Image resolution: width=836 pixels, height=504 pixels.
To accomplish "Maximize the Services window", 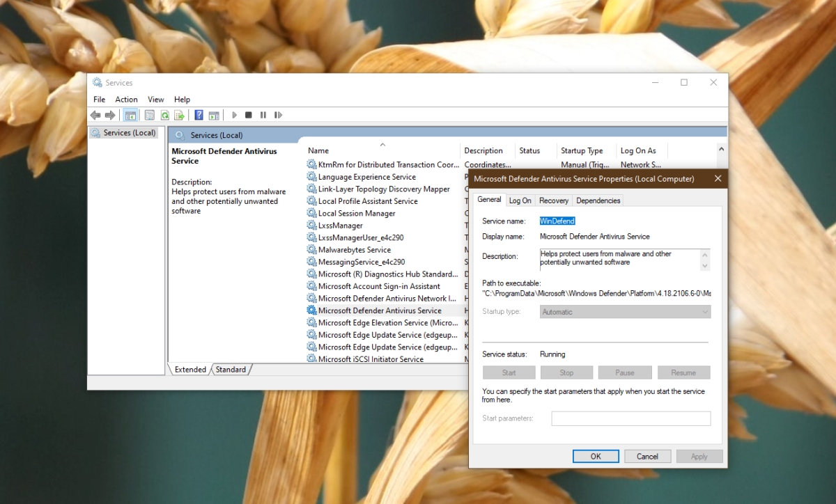I will (684, 82).
